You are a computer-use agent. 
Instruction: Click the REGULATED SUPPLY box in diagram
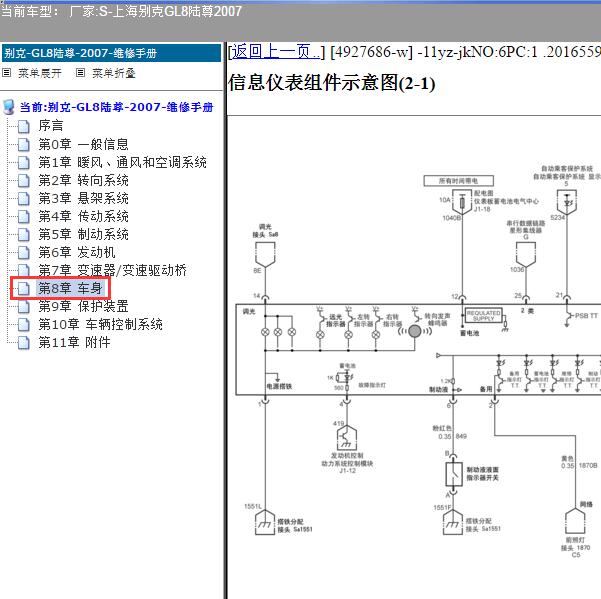pos(483,316)
